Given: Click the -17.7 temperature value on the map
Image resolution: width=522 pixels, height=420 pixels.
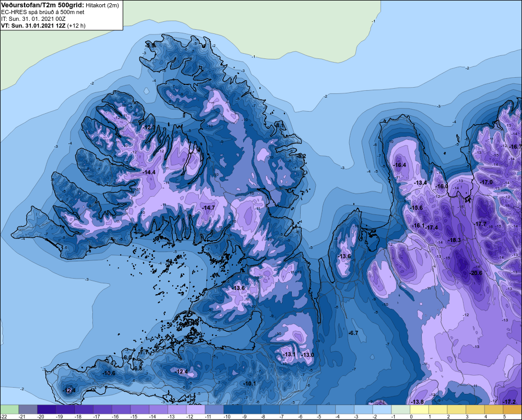Looking at the screenshot, I should pos(480,224).
